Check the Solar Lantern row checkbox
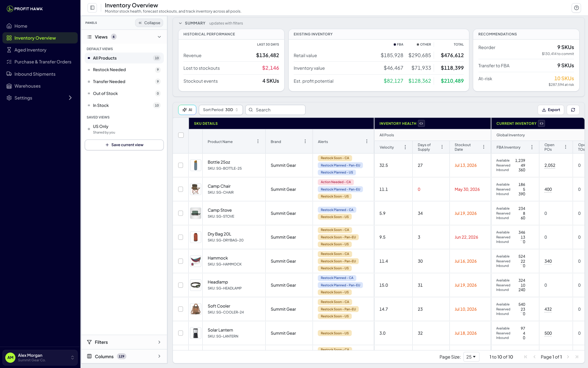Screen dimensions: 588x368 pos(181,333)
